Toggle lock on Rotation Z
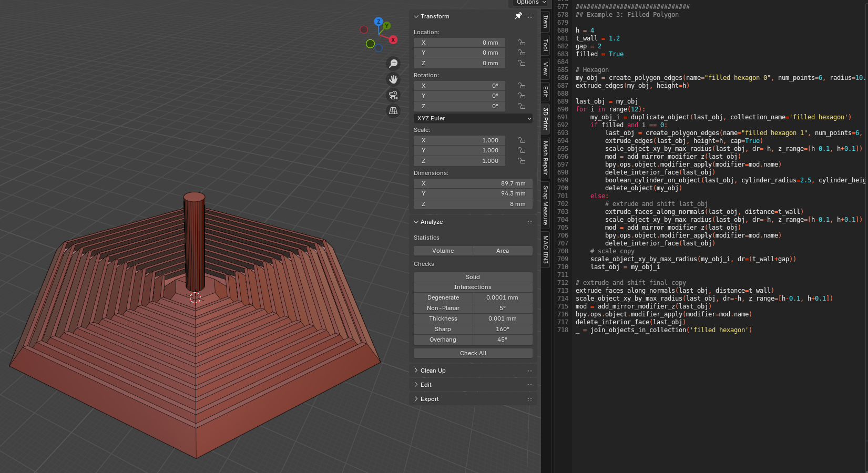 [x=522, y=106]
